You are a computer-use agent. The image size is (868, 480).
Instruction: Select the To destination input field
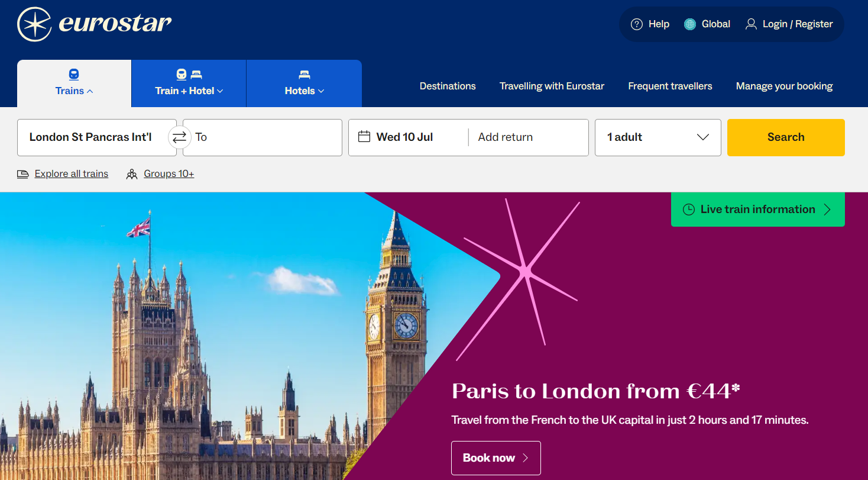point(263,137)
